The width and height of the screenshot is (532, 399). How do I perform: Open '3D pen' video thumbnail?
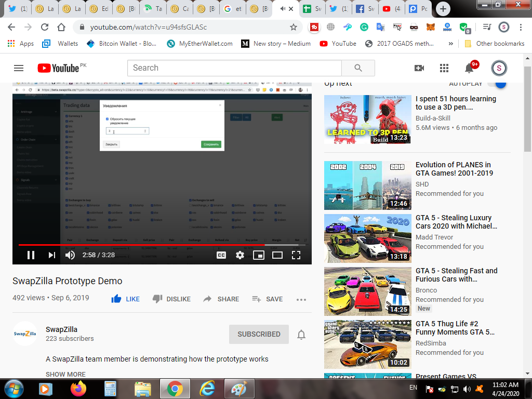(367, 119)
